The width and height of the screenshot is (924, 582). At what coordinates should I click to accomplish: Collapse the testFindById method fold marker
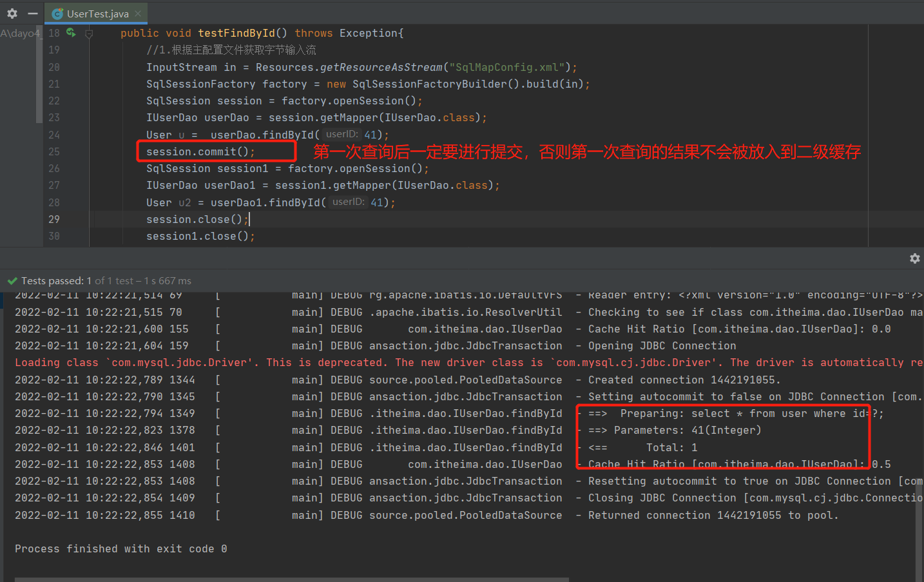point(89,34)
